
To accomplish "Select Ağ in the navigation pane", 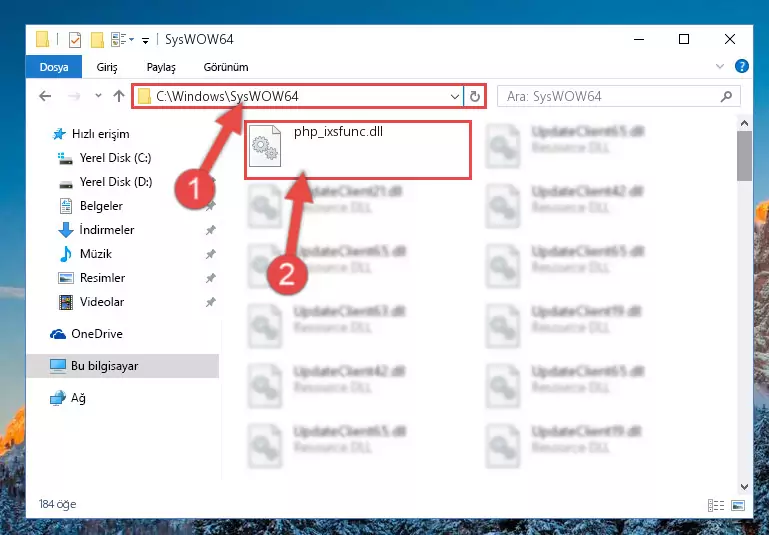I will (x=78, y=398).
